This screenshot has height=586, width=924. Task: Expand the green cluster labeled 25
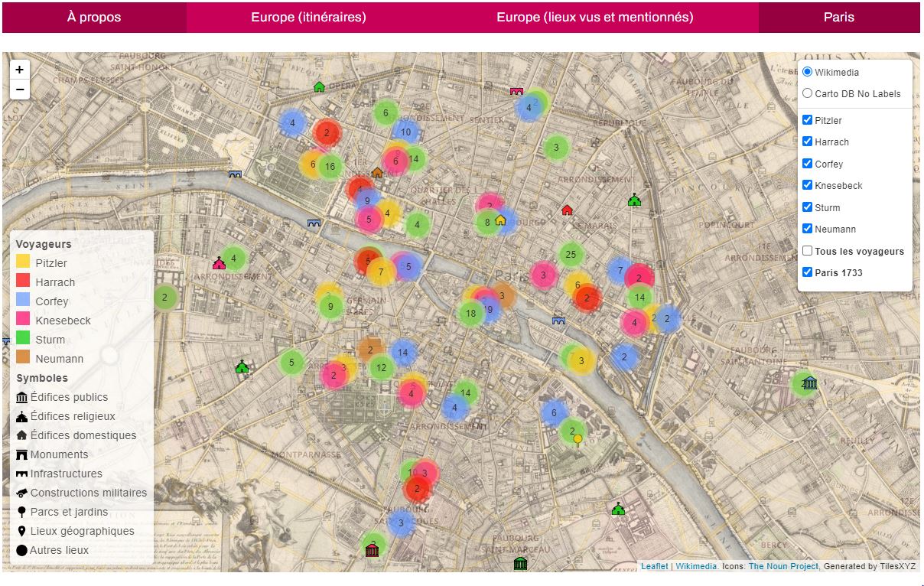pyautogui.click(x=571, y=255)
